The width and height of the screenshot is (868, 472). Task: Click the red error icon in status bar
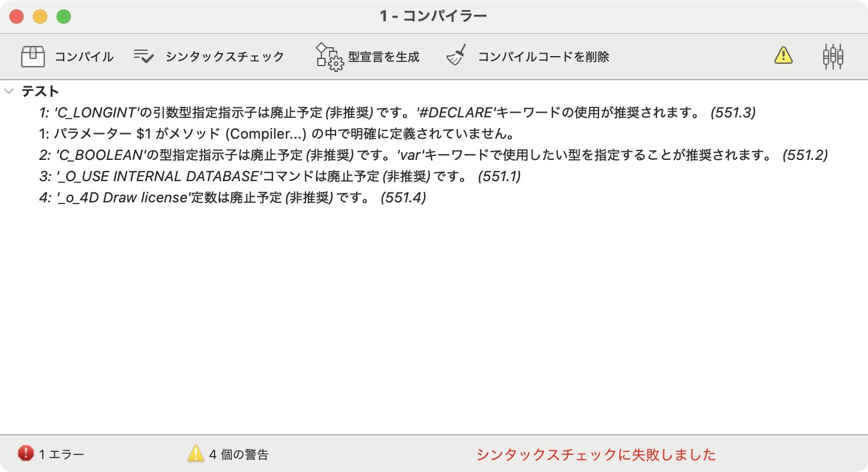(x=26, y=454)
